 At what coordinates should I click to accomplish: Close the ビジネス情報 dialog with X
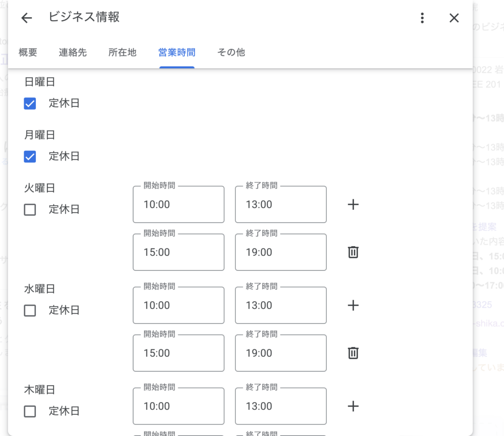pos(454,18)
